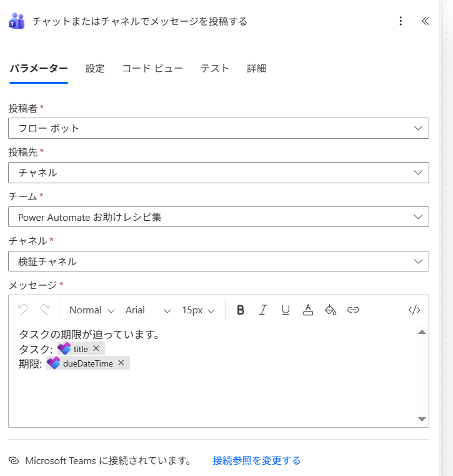
Task: Select the パラメーター tab
Action: click(39, 68)
